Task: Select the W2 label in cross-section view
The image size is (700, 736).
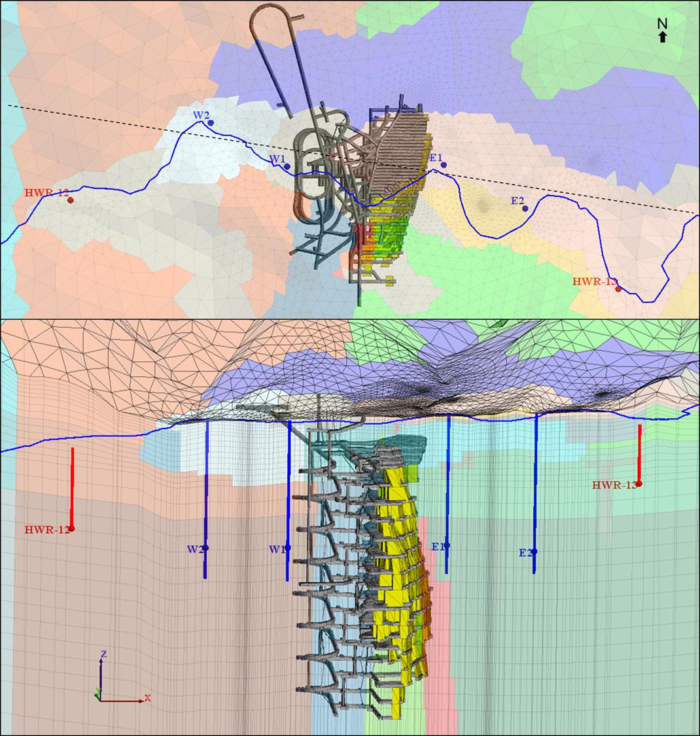Action: click(196, 549)
